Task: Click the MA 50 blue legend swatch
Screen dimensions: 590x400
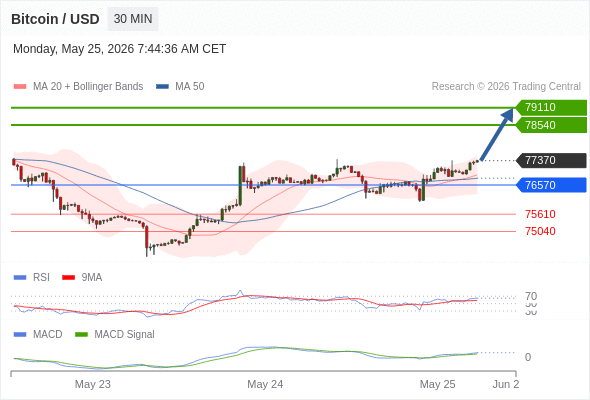Action: tap(162, 87)
